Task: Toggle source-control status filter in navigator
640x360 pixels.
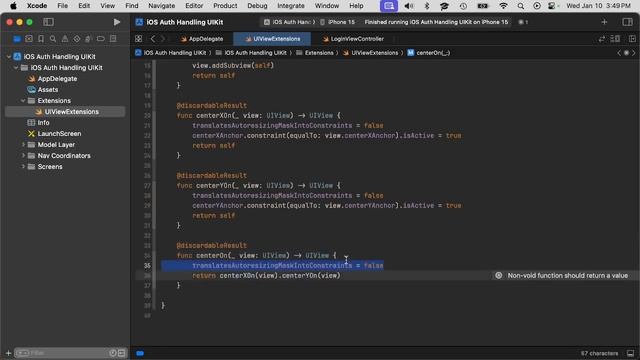Action: coord(122,353)
